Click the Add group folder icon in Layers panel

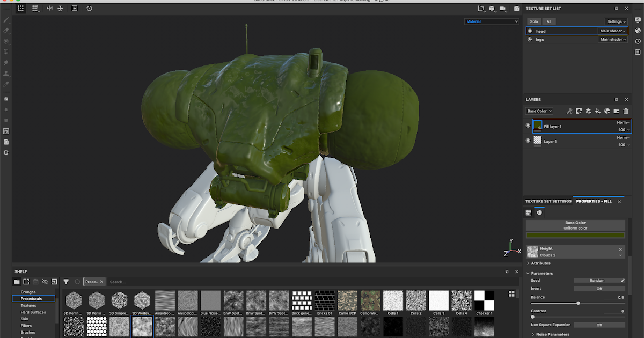[x=616, y=111]
